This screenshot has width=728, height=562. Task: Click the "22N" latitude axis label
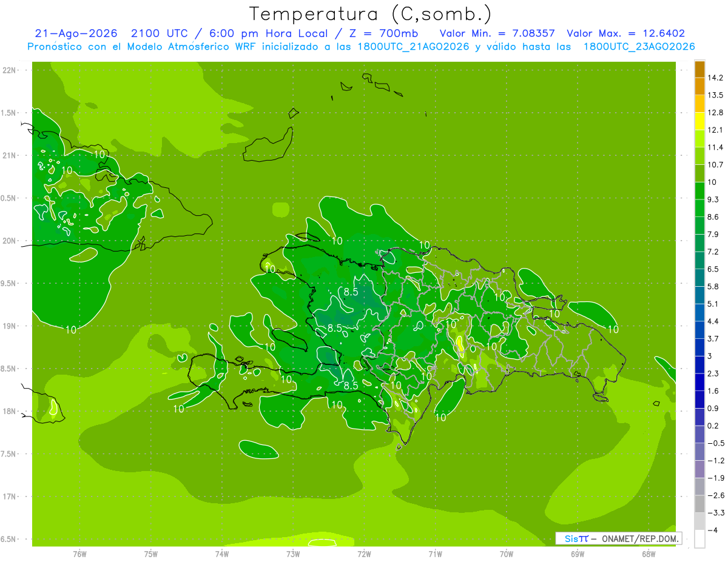tap(10, 70)
